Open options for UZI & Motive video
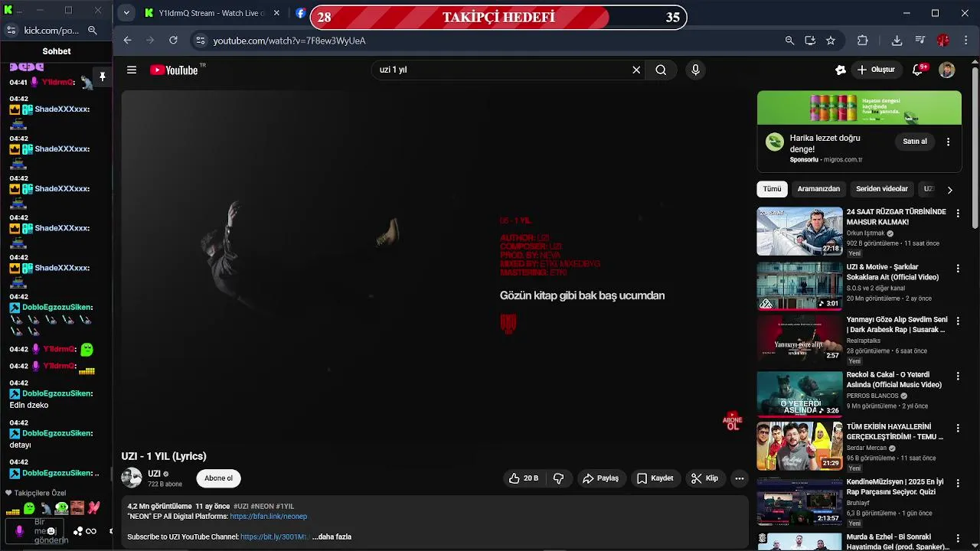Screen dimensions: 980x551 (957, 269)
